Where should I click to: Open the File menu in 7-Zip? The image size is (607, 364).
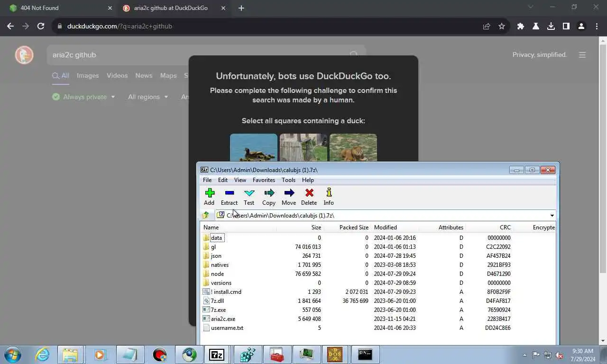pyautogui.click(x=207, y=180)
